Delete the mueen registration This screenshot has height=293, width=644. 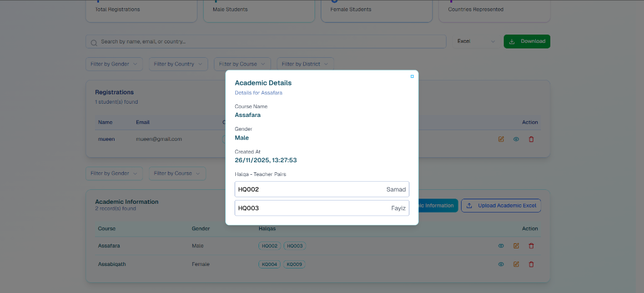coord(531,139)
